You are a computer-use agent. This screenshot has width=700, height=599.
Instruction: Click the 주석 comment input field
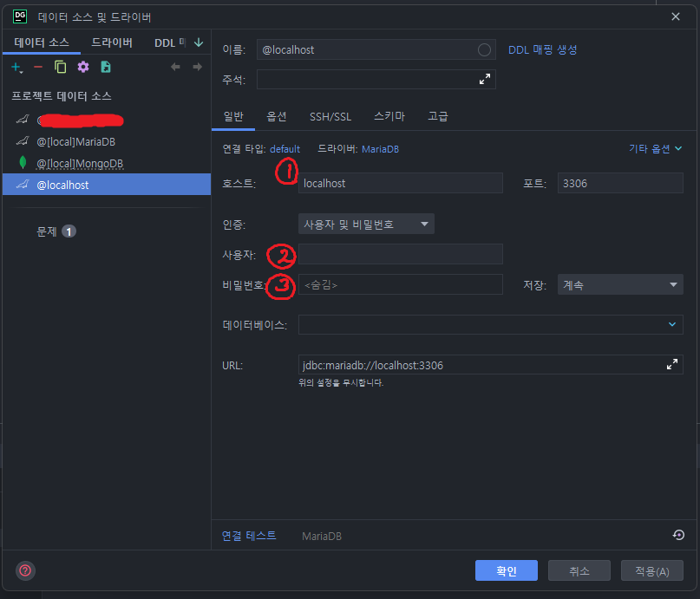point(376,79)
